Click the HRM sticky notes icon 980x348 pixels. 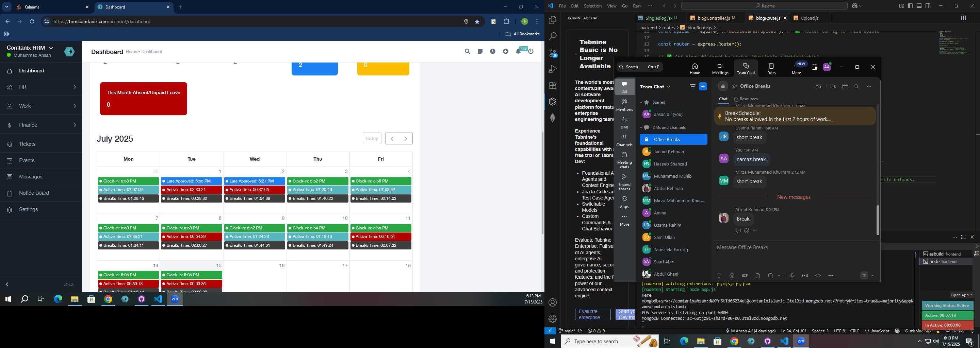click(x=480, y=51)
